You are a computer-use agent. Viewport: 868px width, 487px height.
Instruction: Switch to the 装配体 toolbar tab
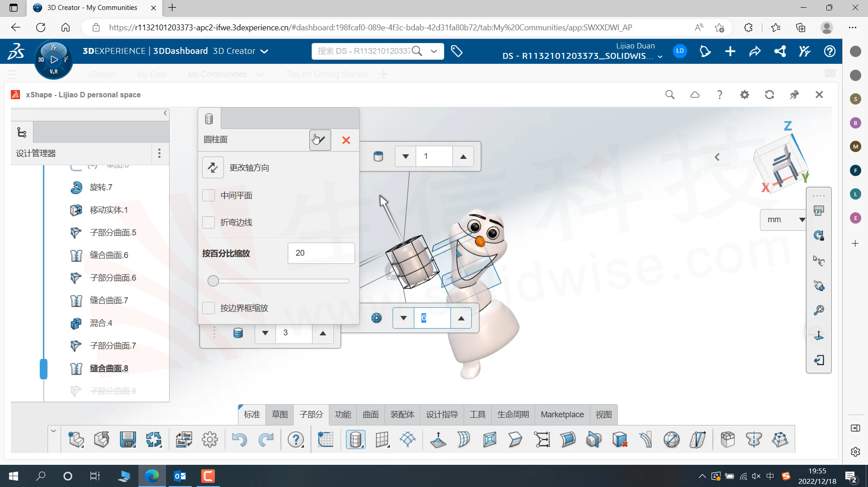click(x=402, y=415)
